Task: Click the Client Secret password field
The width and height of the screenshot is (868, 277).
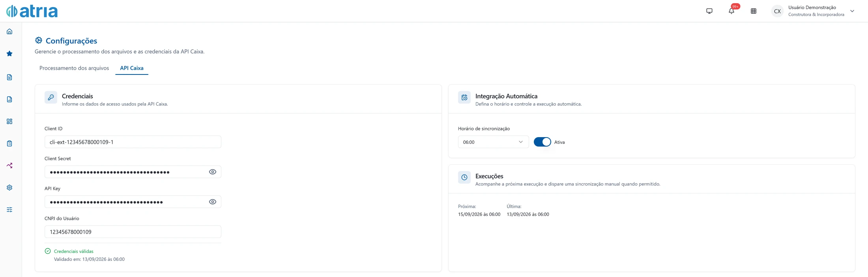Action: [x=133, y=172]
